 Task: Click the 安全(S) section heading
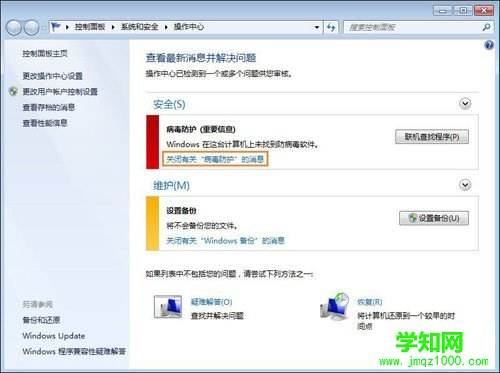(x=169, y=104)
